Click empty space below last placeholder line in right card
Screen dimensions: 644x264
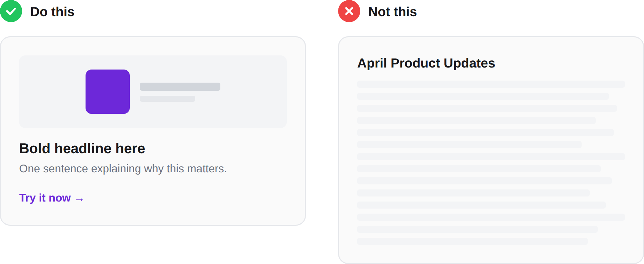491,254
